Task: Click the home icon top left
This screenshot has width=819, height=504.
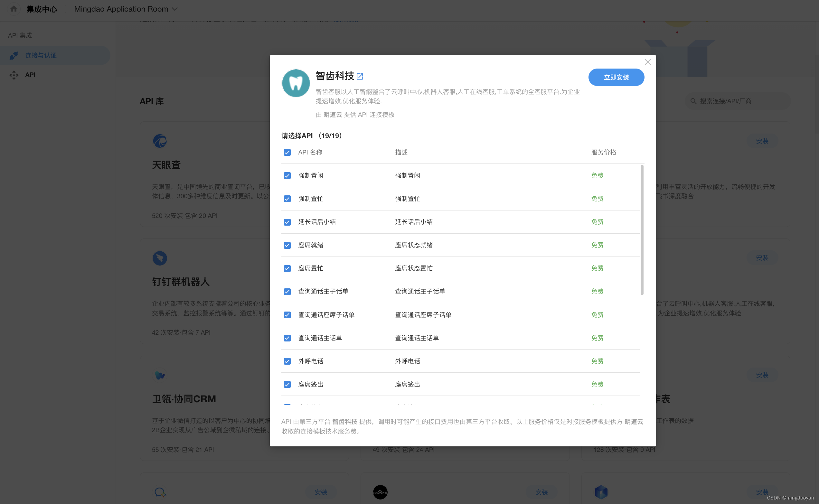Action: point(14,9)
